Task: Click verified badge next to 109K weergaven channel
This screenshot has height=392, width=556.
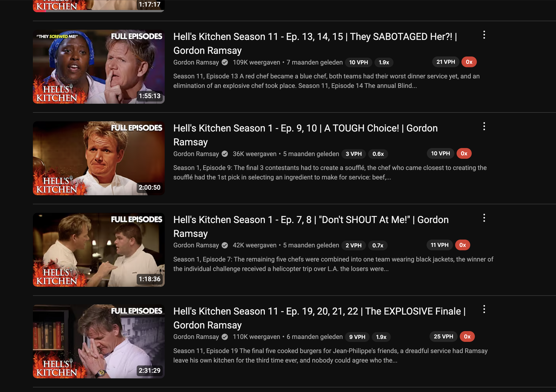Action: [x=225, y=63]
